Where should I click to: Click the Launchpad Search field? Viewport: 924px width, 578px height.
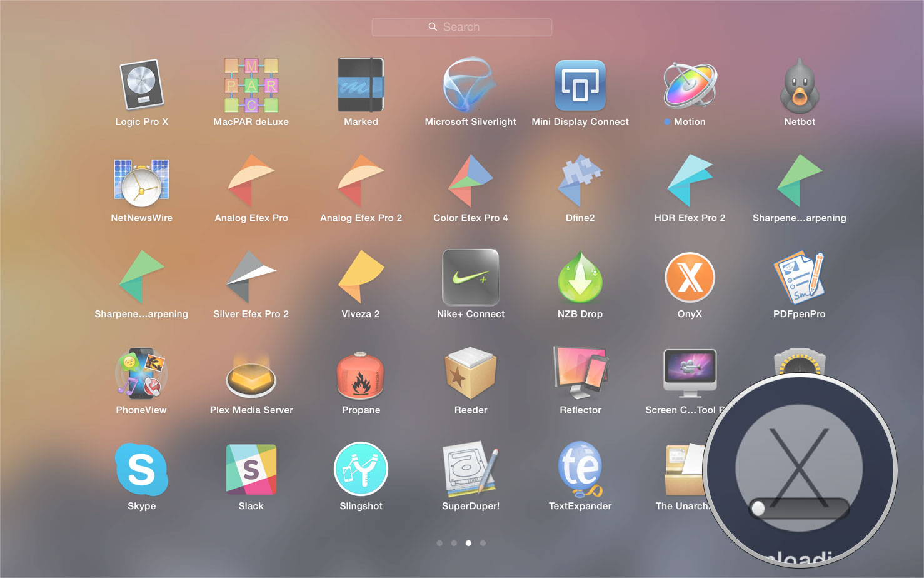461,27
